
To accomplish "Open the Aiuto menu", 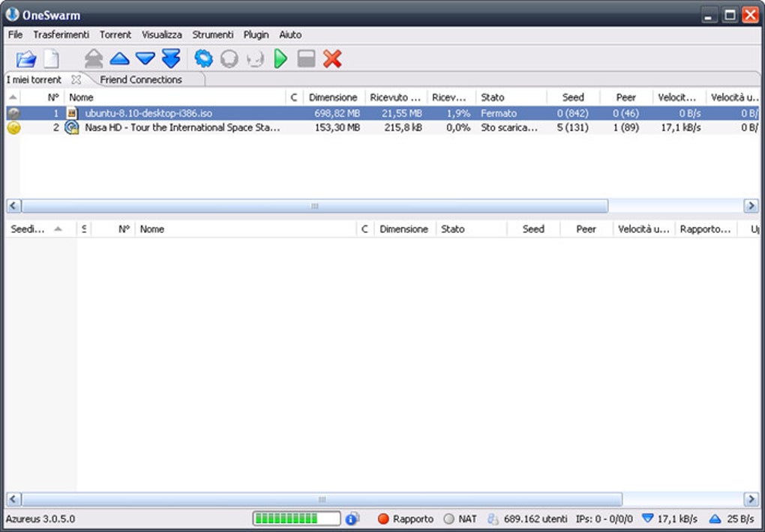I will [289, 34].
